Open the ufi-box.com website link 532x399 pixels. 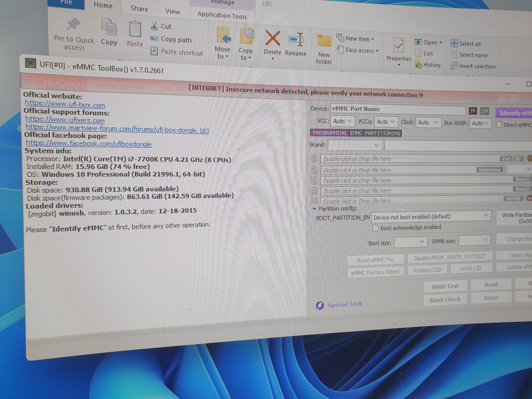[x=65, y=104]
